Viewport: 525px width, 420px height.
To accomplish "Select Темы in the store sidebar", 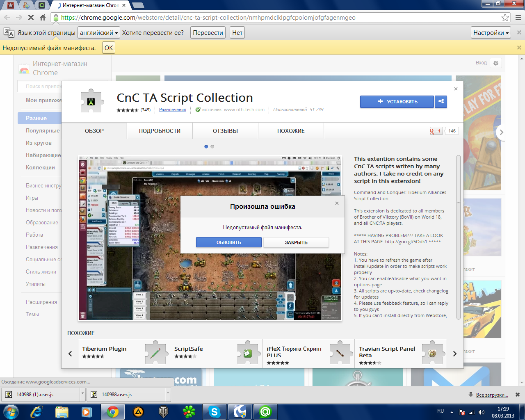I will [x=32, y=314].
